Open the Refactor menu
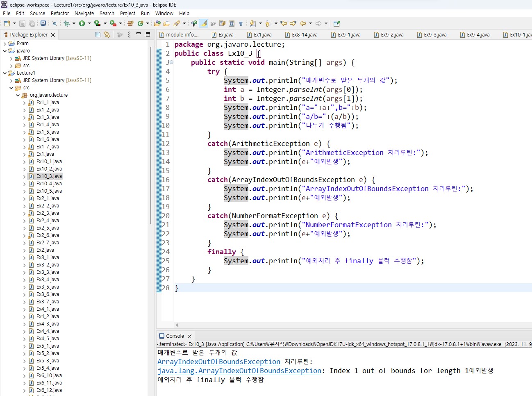Image resolution: width=532 pixels, height=396 pixels. tap(60, 14)
